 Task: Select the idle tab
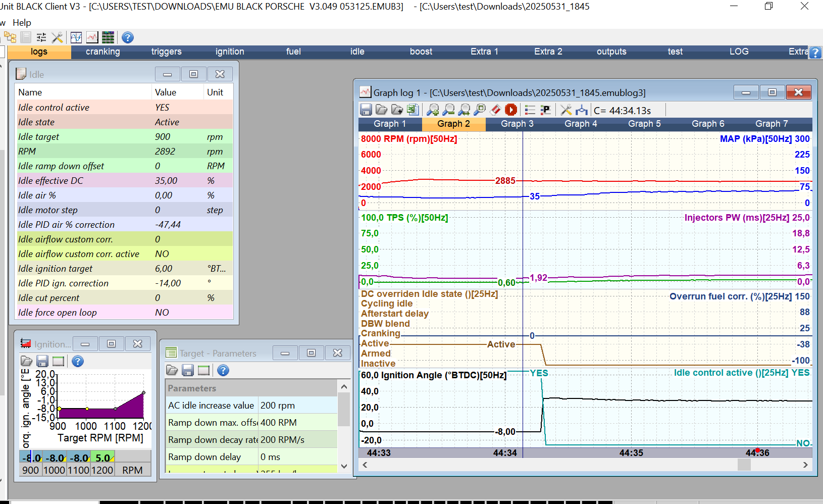click(357, 52)
